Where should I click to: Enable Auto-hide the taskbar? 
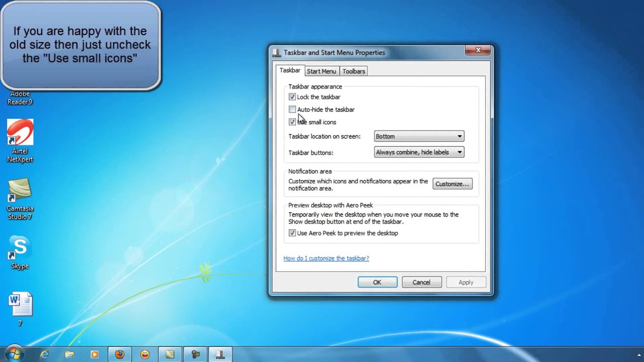(292, 109)
